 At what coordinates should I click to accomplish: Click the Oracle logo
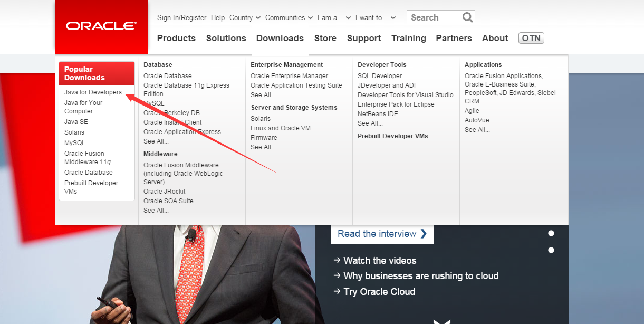(x=101, y=26)
